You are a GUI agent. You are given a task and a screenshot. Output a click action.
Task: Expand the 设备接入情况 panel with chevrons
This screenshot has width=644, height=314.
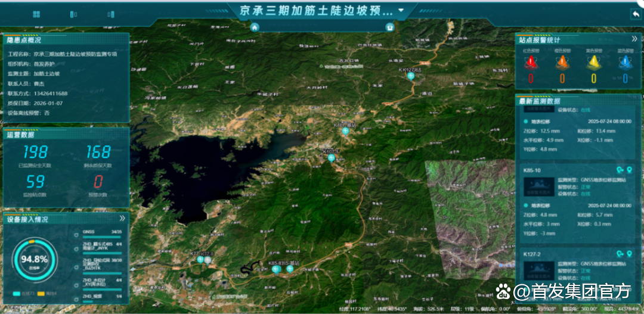[122, 219]
